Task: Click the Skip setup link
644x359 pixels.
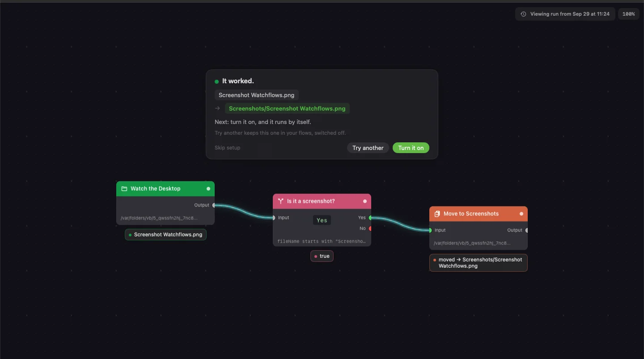Action: (227, 148)
